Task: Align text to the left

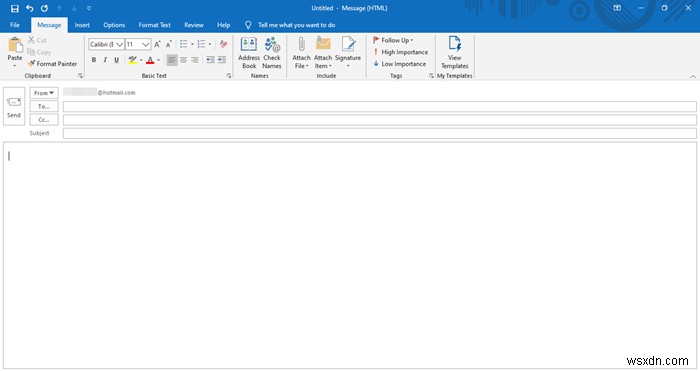Action: (172, 60)
